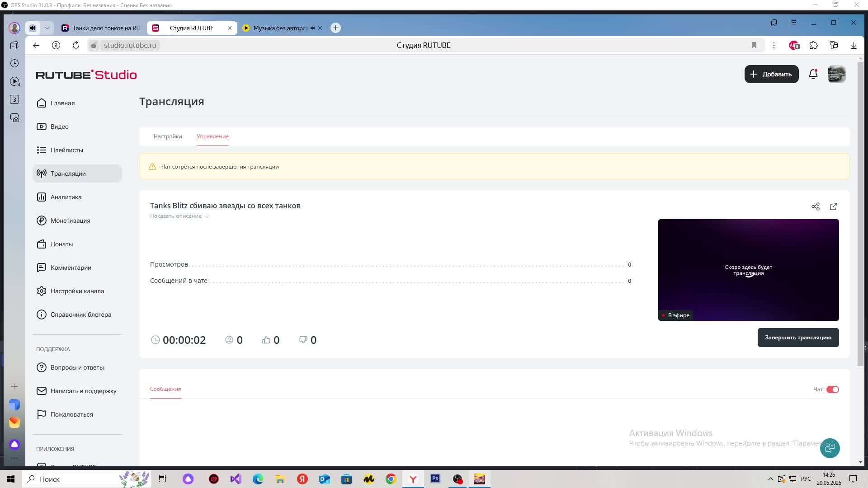Open the page actions three-dot menu
Viewport: 868px width, 488px height.
774,45
